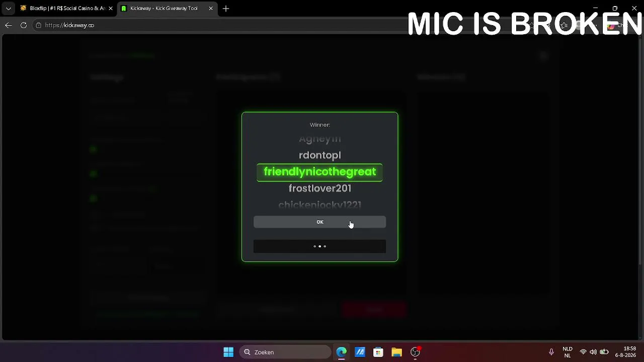This screenshot has height=362, width=644.
Task: Open the clock showing 18:58
Action: 626,352
